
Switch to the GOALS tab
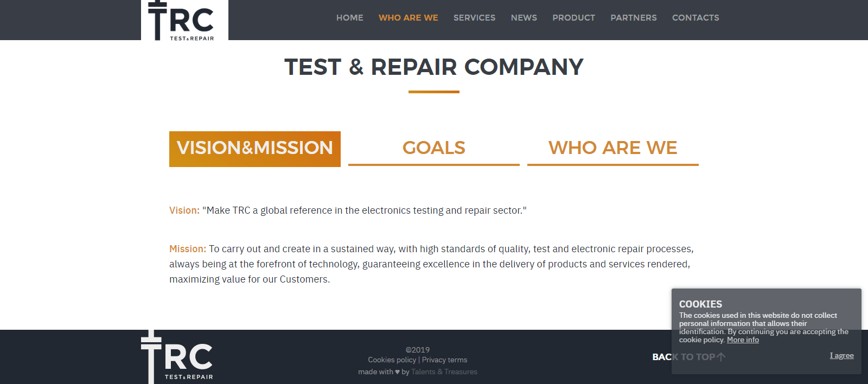[x=433, y=148]
